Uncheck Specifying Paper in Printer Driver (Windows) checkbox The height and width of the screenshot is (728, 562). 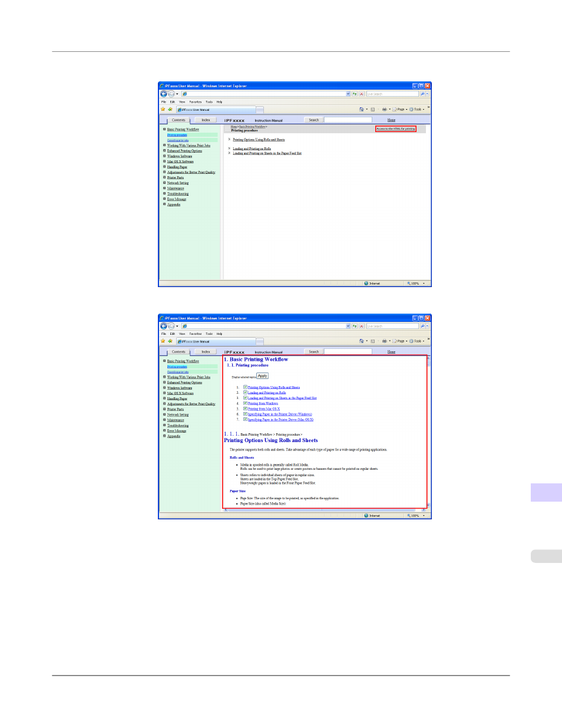[x=245, y=414]
